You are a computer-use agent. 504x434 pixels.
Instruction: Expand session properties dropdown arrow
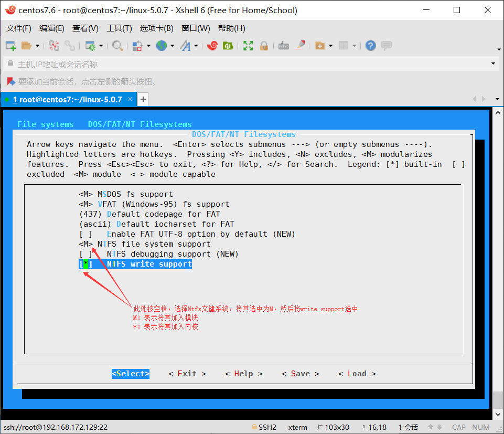click(101, 46)
